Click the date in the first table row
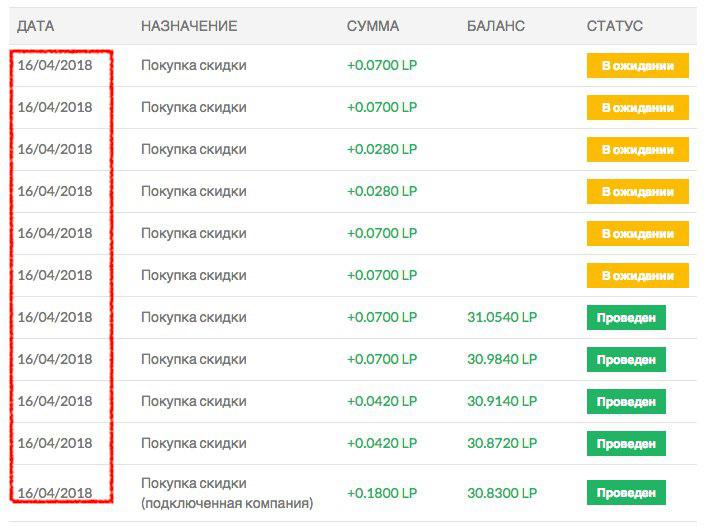The height and width of the screenshot is (526, 727). coord(55,65)
